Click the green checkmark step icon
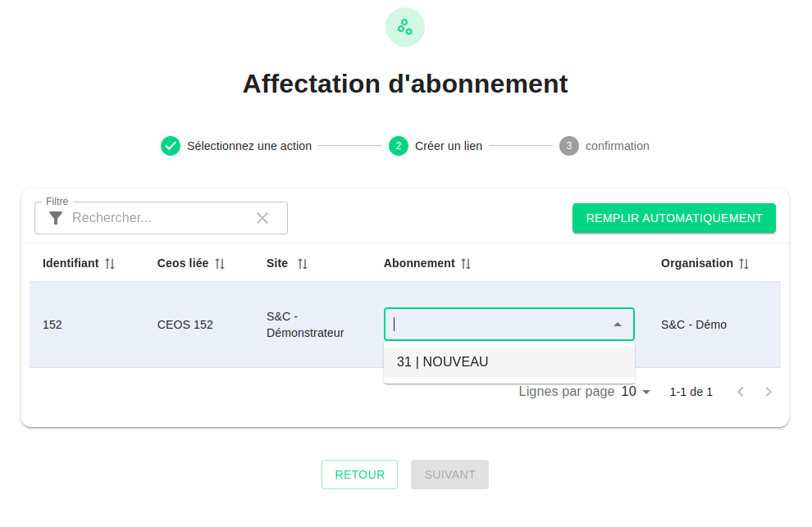This screenshot has height=527, width=812. [x=171, y=146]
